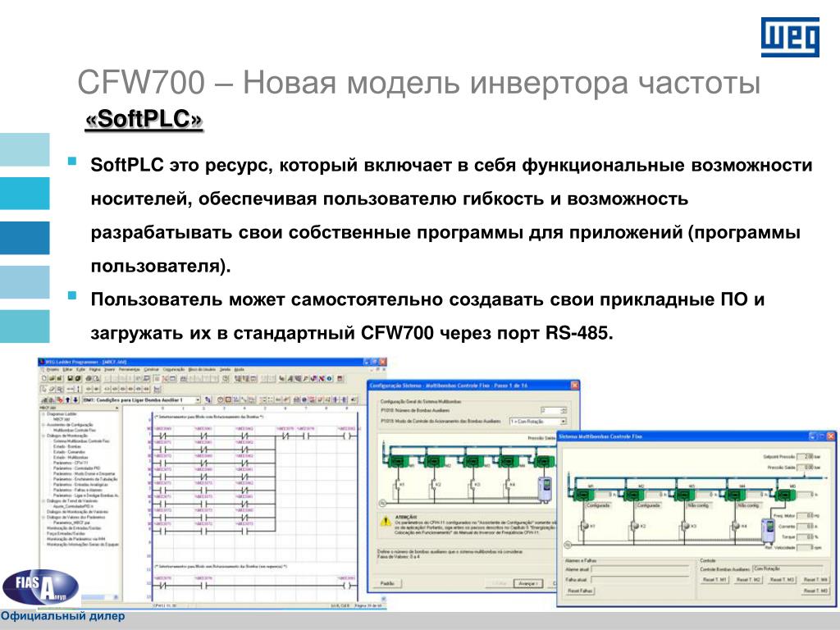
Task: Click the Print toolbar icon
Action: 89,378
